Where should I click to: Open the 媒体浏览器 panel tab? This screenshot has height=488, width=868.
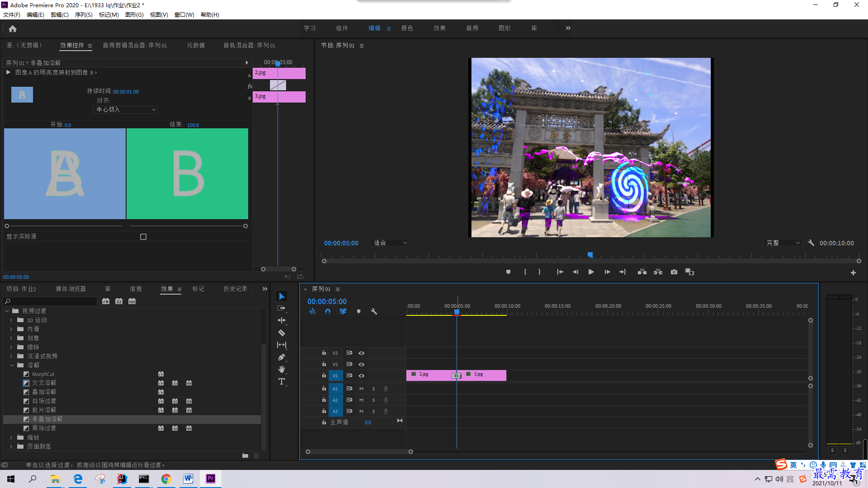[x=71, y=289]
